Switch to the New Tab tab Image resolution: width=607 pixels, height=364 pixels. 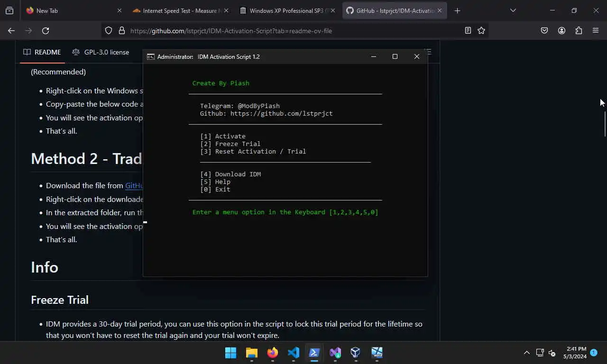[x=74, y=10]
